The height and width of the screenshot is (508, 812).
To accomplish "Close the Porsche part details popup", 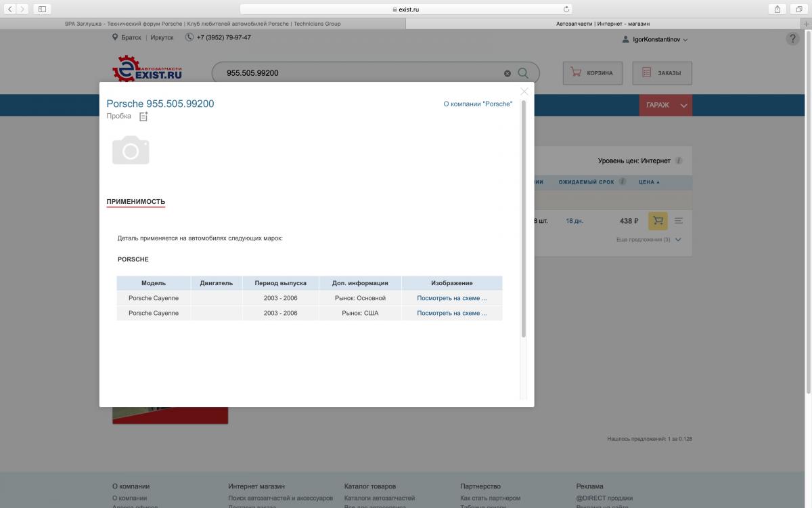I will (x=524, y=91).
